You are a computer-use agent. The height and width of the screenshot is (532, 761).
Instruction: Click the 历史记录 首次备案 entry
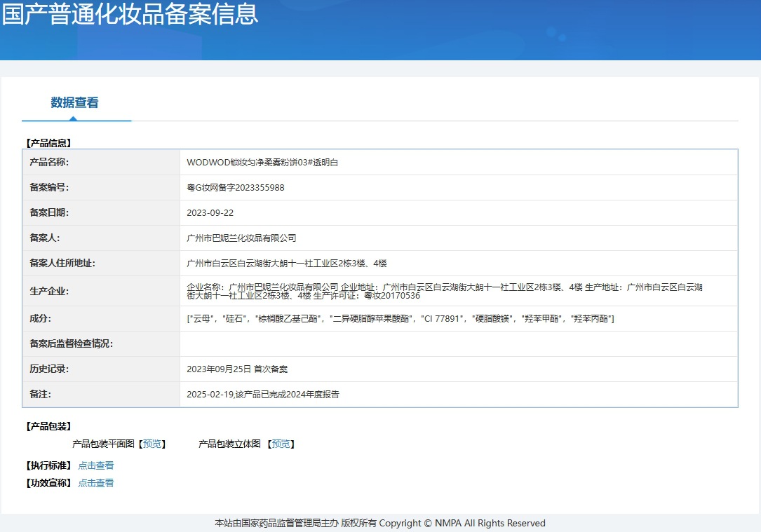click(237, 369)
